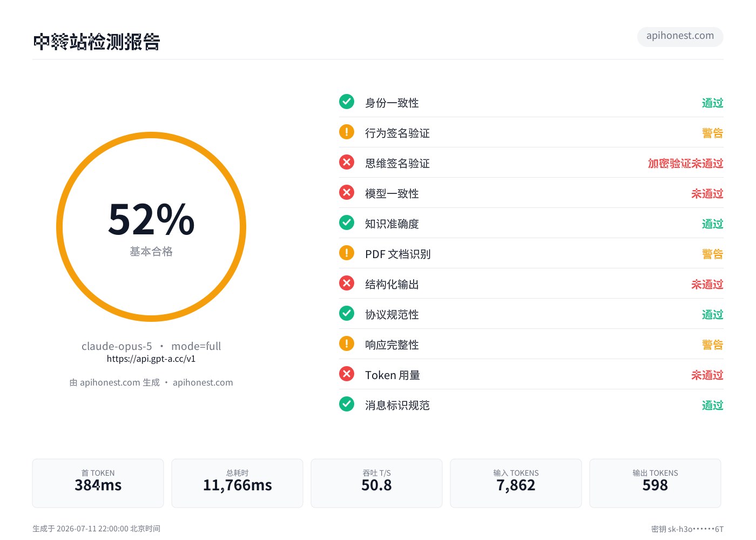Click the green check icon for 消息标识规范
The height and width of the screenshot is (540, 756).
[x=347, y=404]
